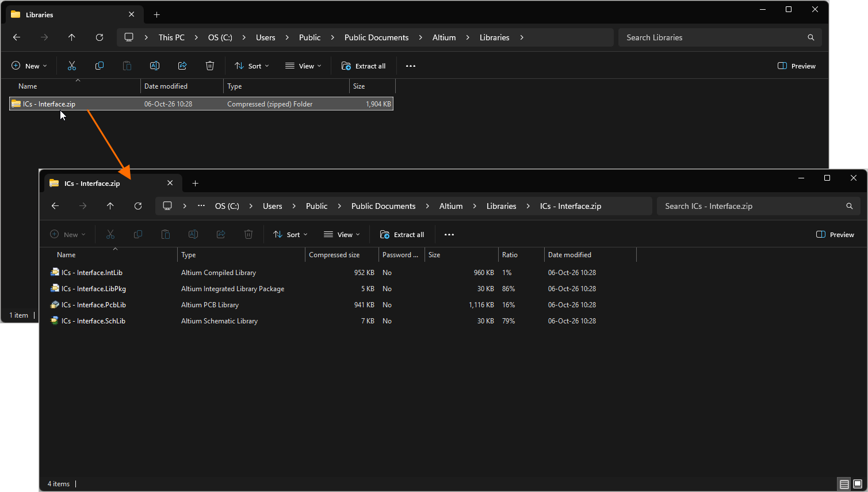This screenshot has height=492, width=868.
Task: Click Extract all in Libraries window
Action: click(364, 66)
